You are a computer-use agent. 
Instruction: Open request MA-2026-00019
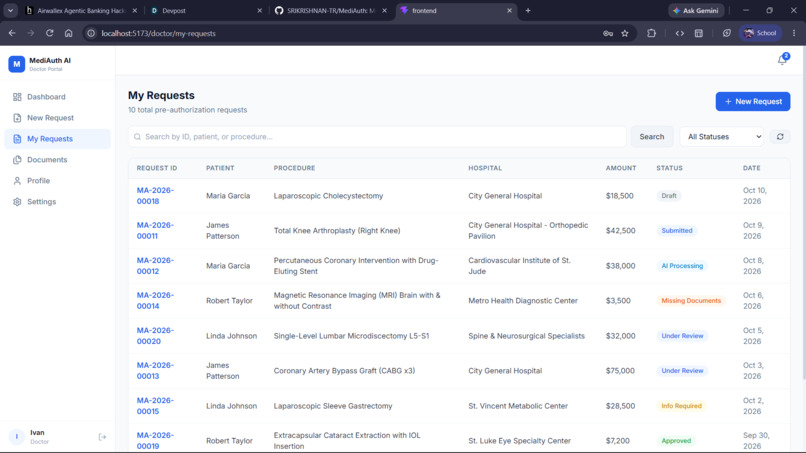[155, 441]
